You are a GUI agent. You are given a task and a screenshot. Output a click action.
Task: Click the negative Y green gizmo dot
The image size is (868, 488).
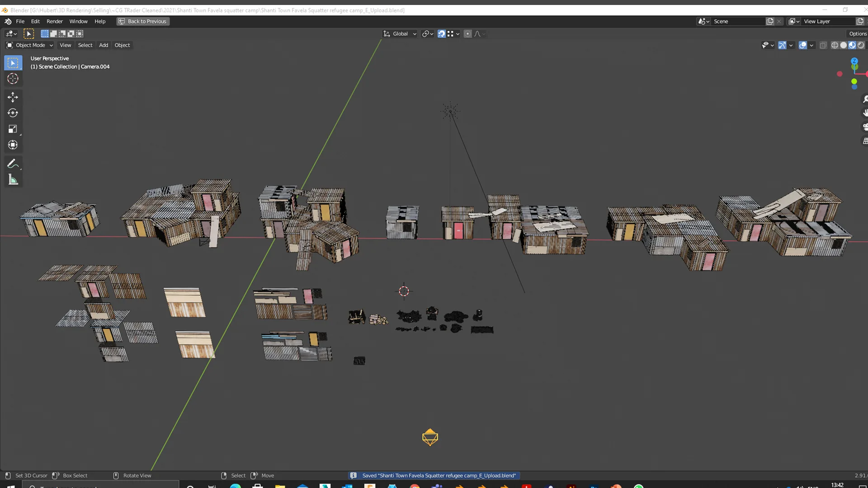pos(854,82)
